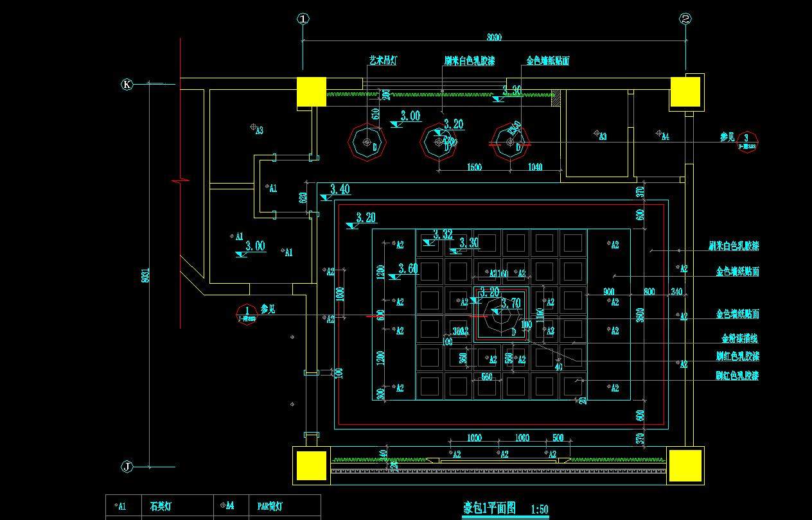Select grid axis bubble 1
This screenshot has width=812, height=520.
click(303, 19)
